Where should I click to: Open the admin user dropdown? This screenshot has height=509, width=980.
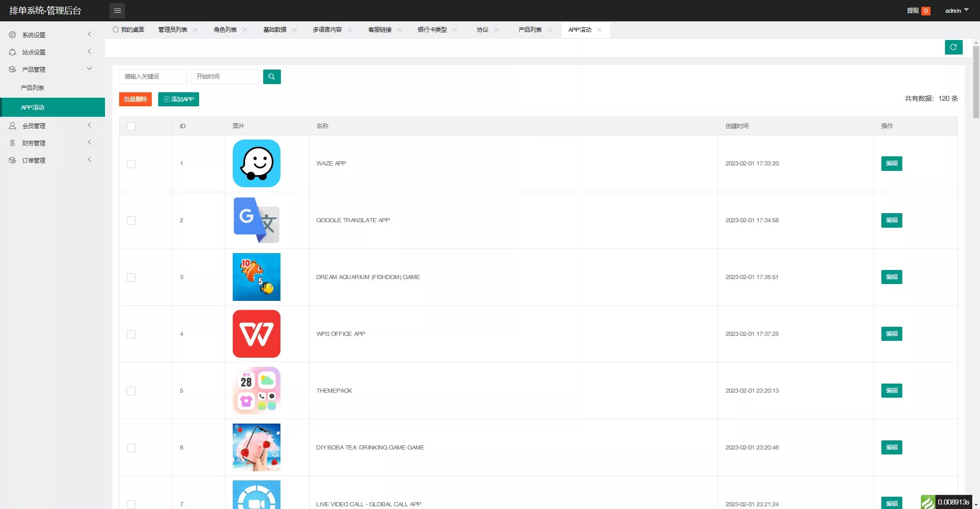pos(957,10)
